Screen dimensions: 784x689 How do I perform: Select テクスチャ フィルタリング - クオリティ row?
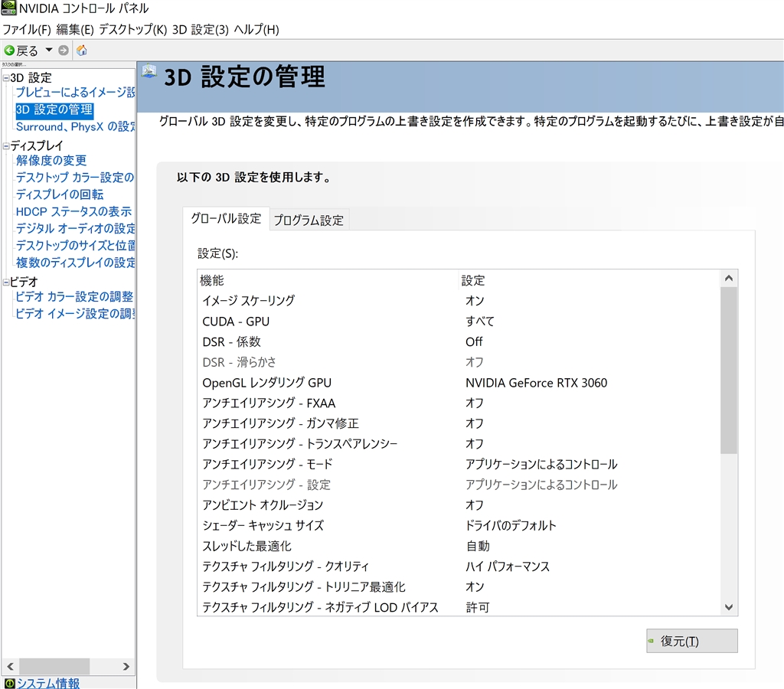[459, 567]
